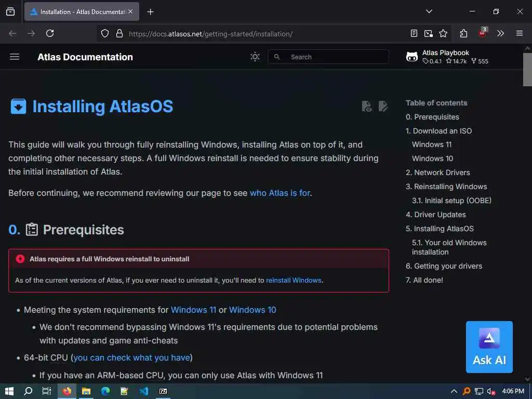Screen dimensions: 532x399
Task: Toggle reader view for this page
Action: tap(414, 33)
